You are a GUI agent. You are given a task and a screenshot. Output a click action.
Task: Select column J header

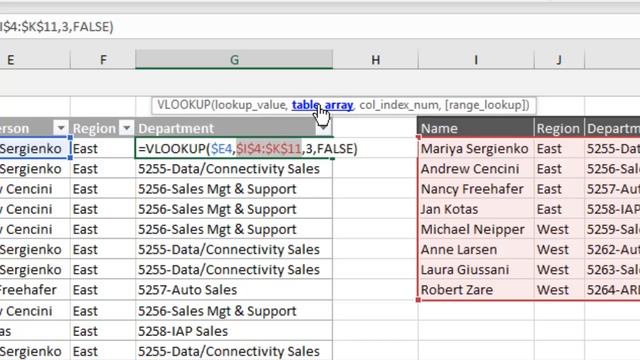point(559,60)
